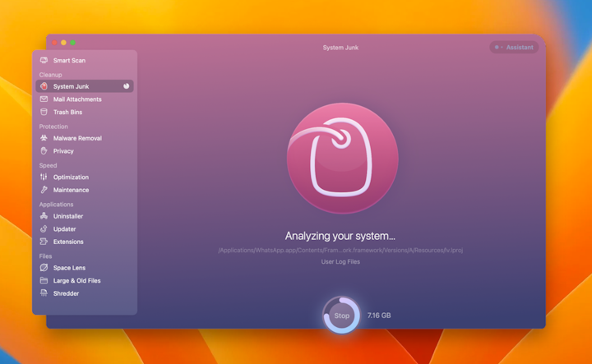Open the Extensions module

tap(85, 242)
